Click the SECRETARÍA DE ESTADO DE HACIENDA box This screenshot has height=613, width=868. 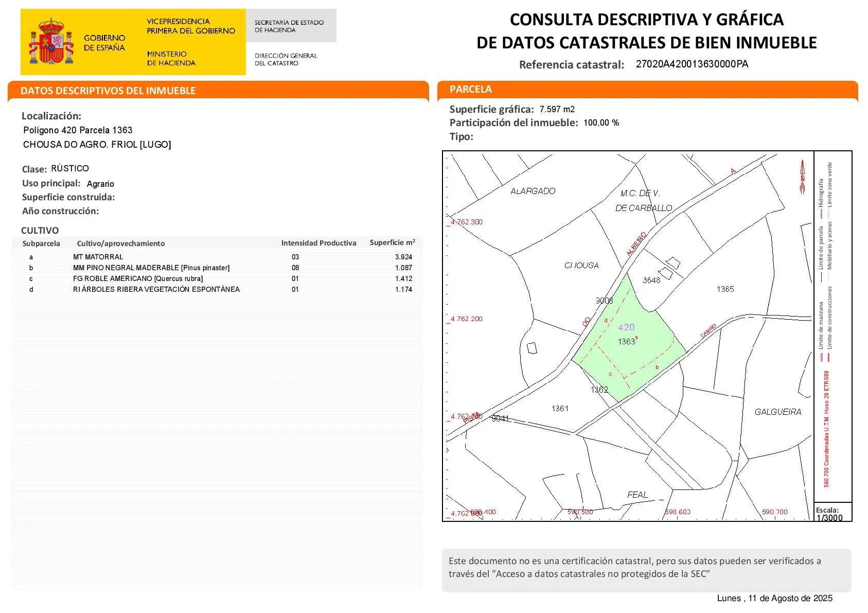pyautogui.click(x=291, y=26)
